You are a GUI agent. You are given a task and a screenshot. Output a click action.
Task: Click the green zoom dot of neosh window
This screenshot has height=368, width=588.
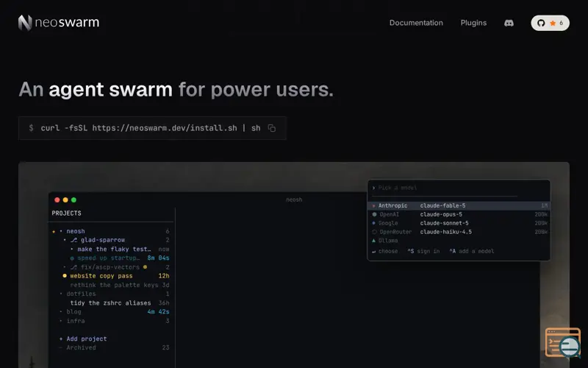pos(73,200)
